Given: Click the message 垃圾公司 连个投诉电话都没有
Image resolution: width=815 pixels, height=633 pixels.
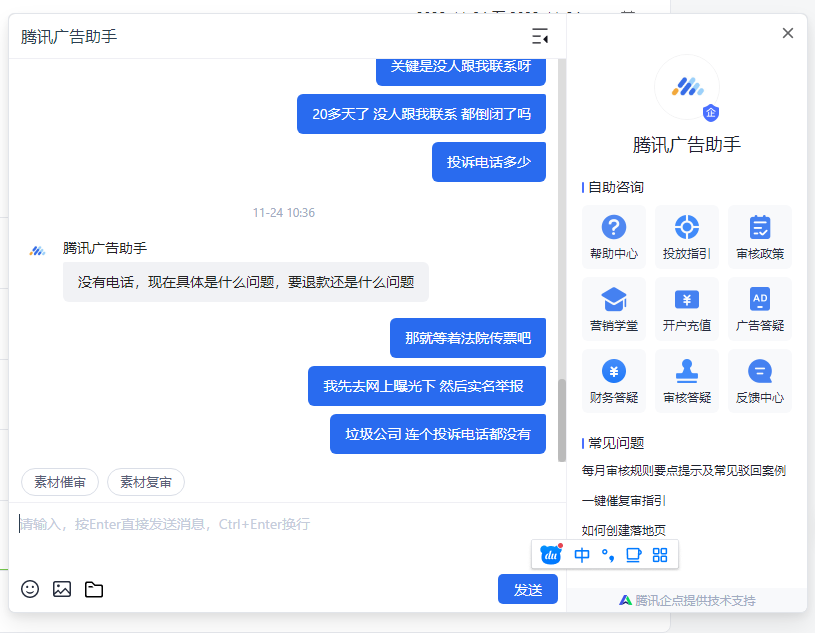Looking at the screenshot, I should [438, 434].
